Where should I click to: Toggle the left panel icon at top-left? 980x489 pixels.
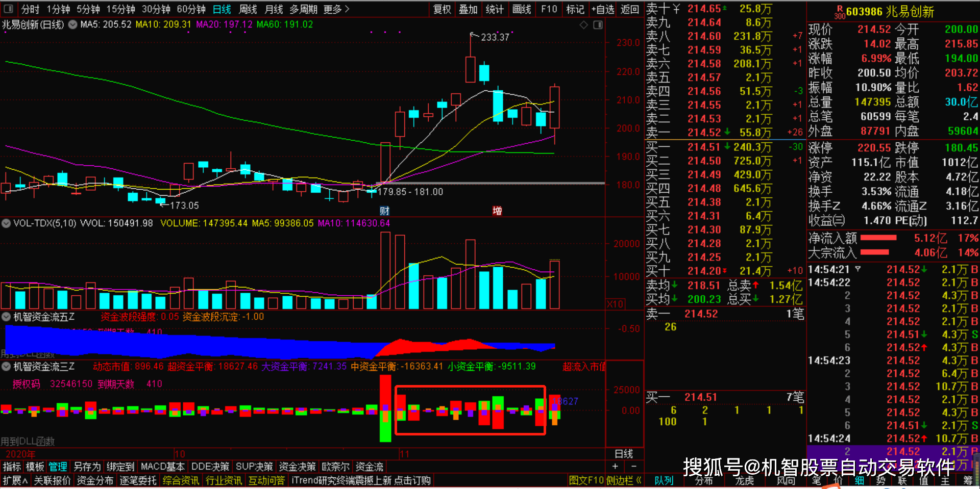(x=8, y=9)
